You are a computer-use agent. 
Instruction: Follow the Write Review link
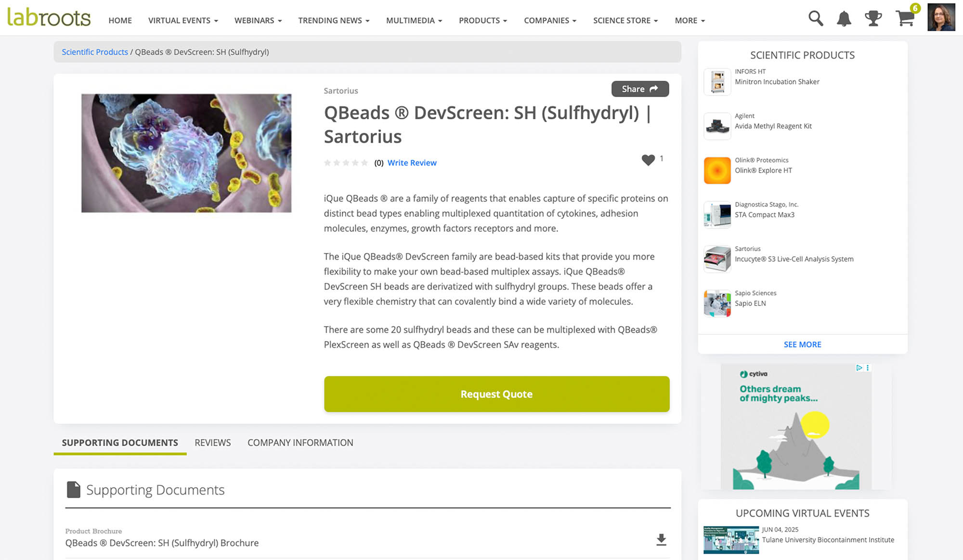pos(412,163)
